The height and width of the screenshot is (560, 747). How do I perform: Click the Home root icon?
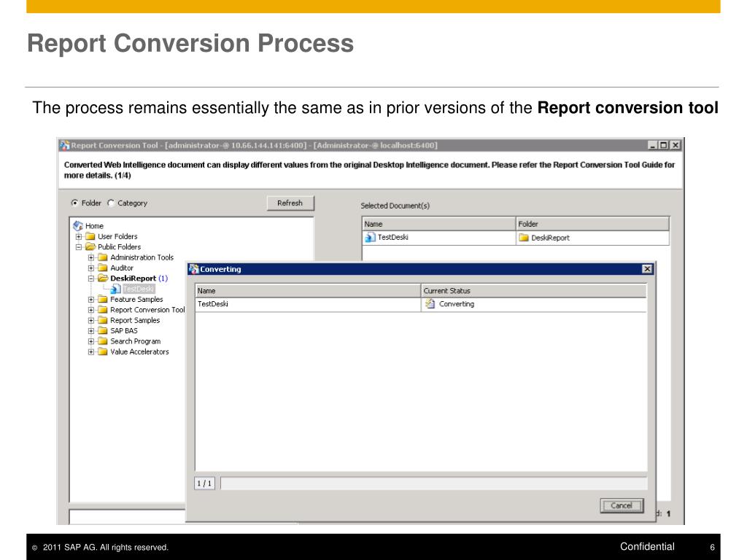click(x=78, y=226)
